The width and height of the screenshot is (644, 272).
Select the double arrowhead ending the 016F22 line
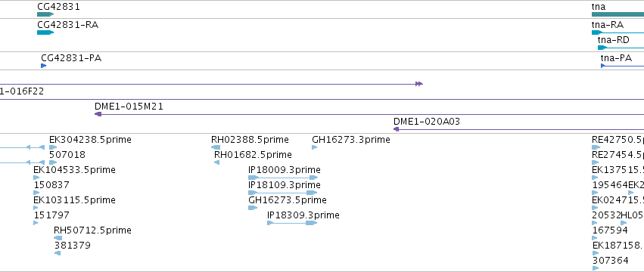tap(419, 84)
